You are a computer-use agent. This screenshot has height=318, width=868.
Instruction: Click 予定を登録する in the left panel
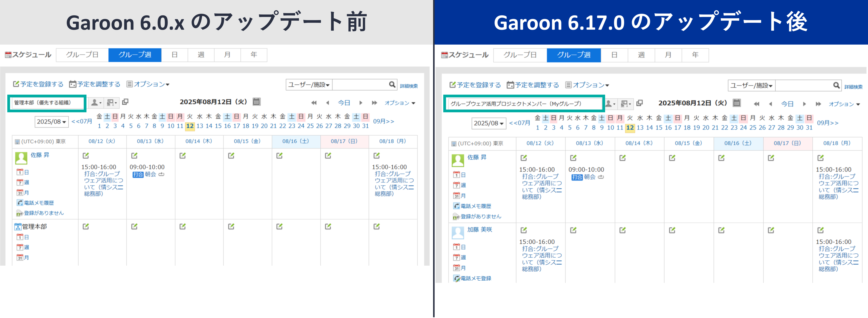tap(38, 84)
